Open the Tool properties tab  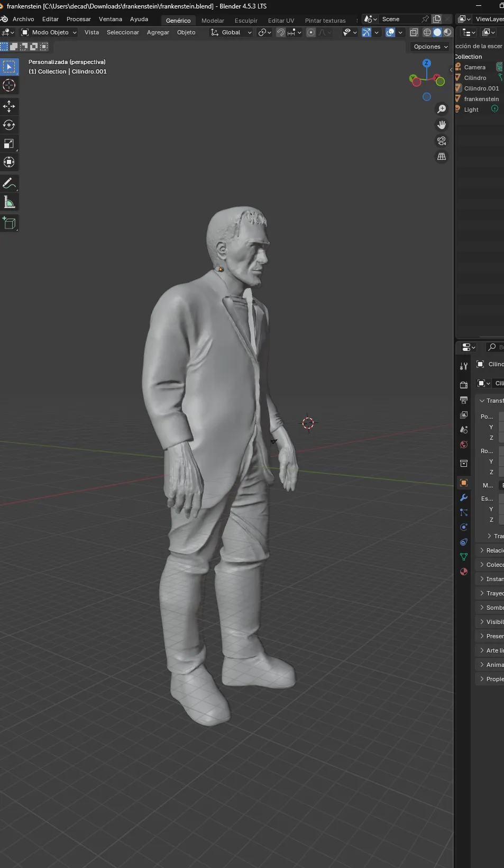(x=464, y=366)
